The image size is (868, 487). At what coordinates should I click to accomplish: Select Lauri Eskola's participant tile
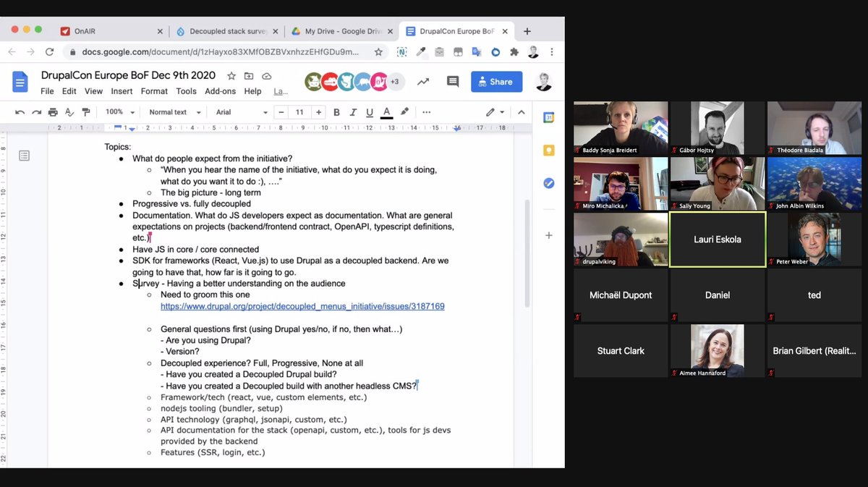(x=718, y=240)
